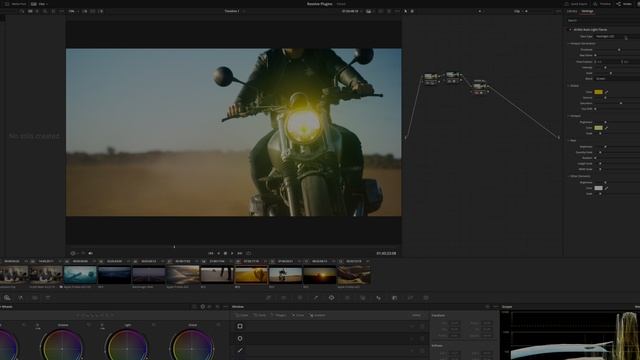Stop playback in the viewer transport

pyautogui.click(x=225, y=253)
